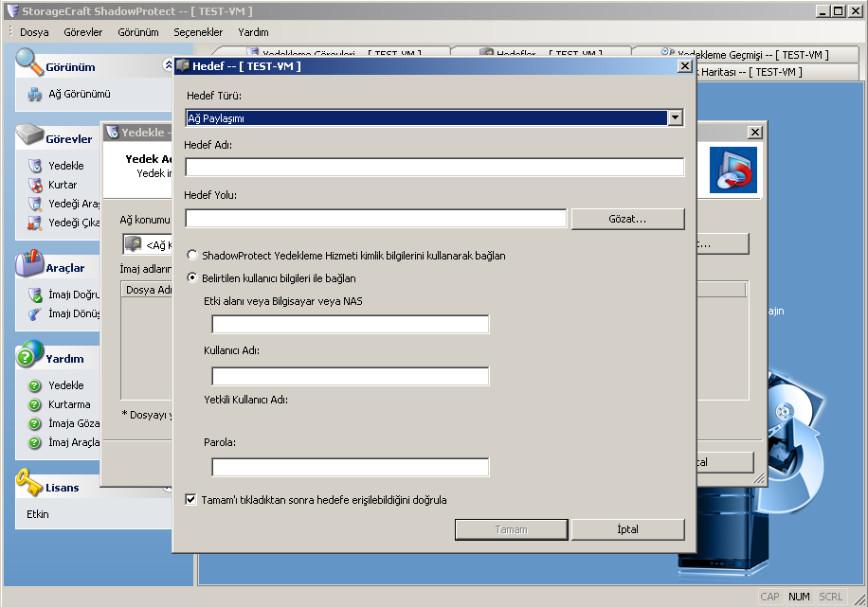The image size is (868, 607).
Task: Click the network location icon under Ağ konumu
Action: click(x=133, y=243)
